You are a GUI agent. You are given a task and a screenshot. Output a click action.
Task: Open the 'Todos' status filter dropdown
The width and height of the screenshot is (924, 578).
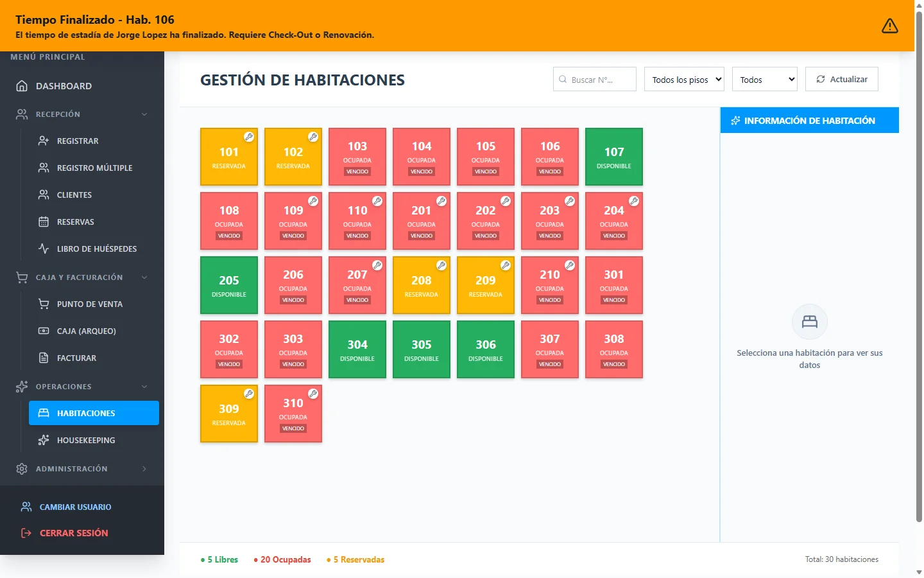click(765, 80)
